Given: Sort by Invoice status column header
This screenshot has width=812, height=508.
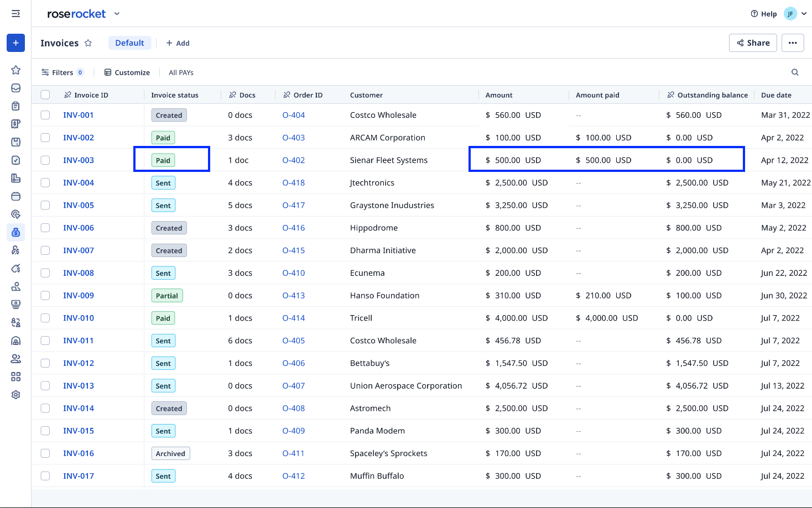Looking at the screenshot, I should [175, 95].
